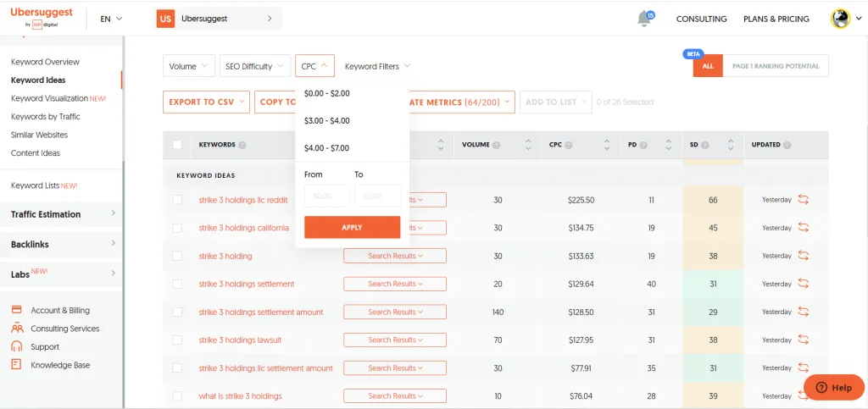Check the strike 3 holdings settlement row
The width and height of the screenshot is (868, 409).
pyautogui.click(x=177, y=284)
